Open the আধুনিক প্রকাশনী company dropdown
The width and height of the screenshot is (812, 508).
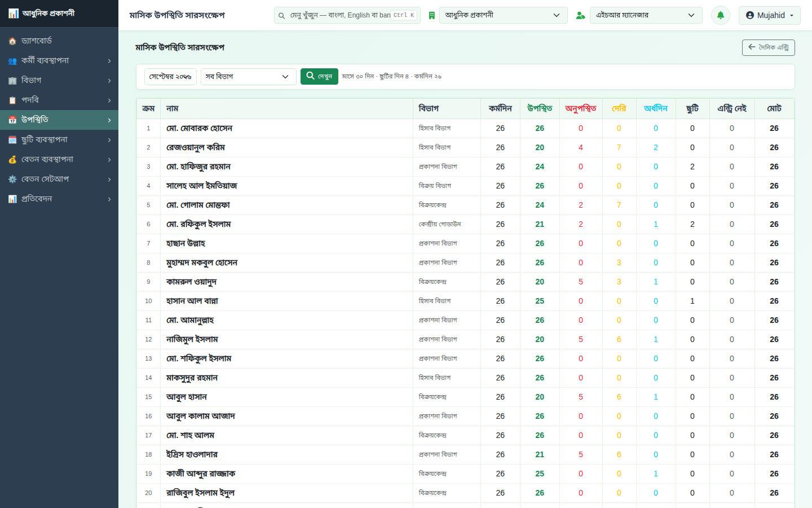click(x=503, y=15)
